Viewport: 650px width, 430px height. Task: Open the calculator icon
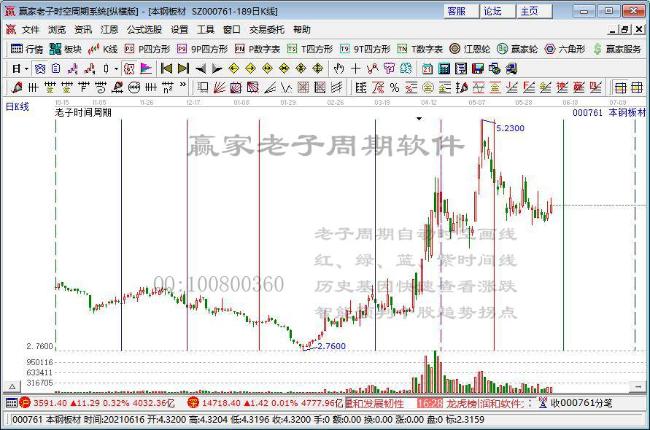[x=444, y=68]
